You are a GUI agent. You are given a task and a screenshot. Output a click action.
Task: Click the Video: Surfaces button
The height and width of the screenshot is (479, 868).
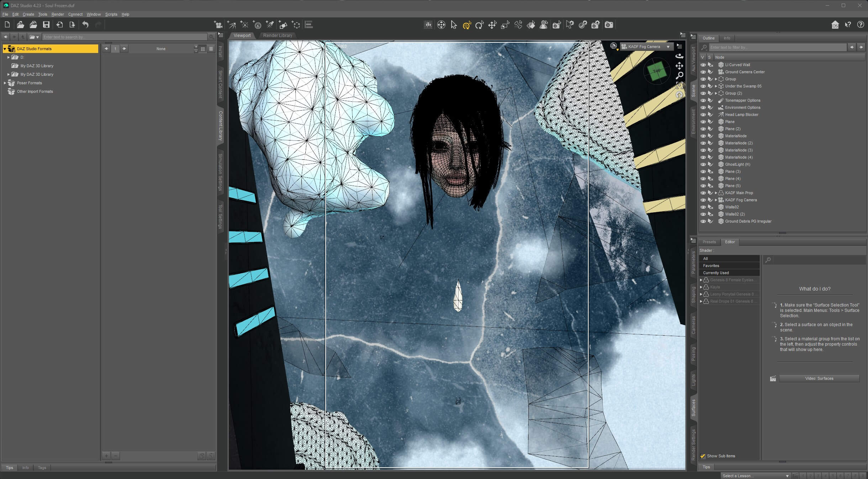819,378
